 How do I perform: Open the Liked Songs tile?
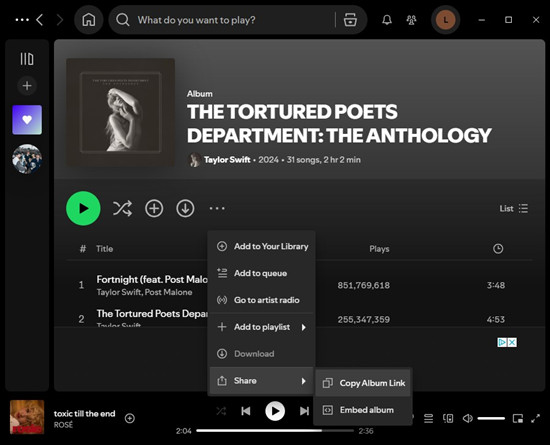click(27, 120)
